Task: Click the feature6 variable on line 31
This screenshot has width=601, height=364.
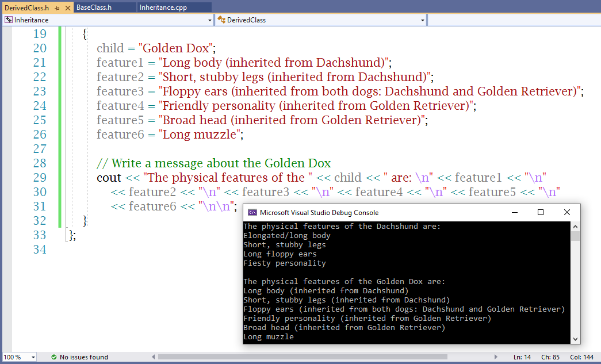Action: pos(152,206)
